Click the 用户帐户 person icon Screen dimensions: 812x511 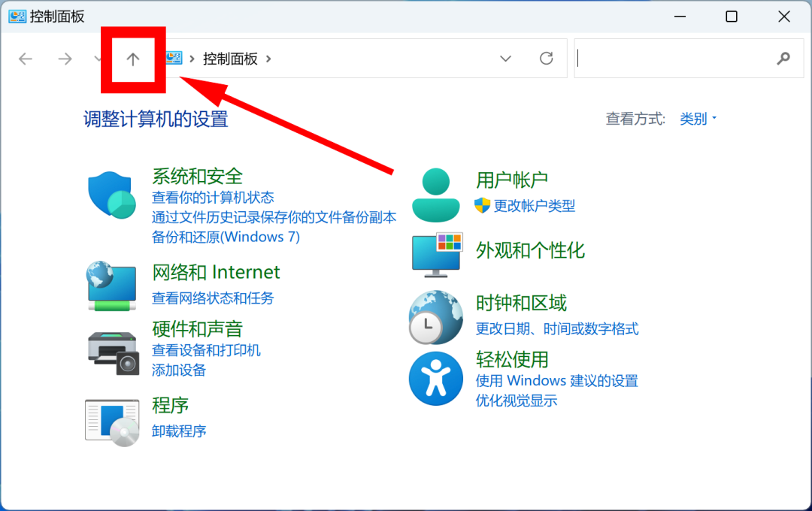click(x=436, y=193)
